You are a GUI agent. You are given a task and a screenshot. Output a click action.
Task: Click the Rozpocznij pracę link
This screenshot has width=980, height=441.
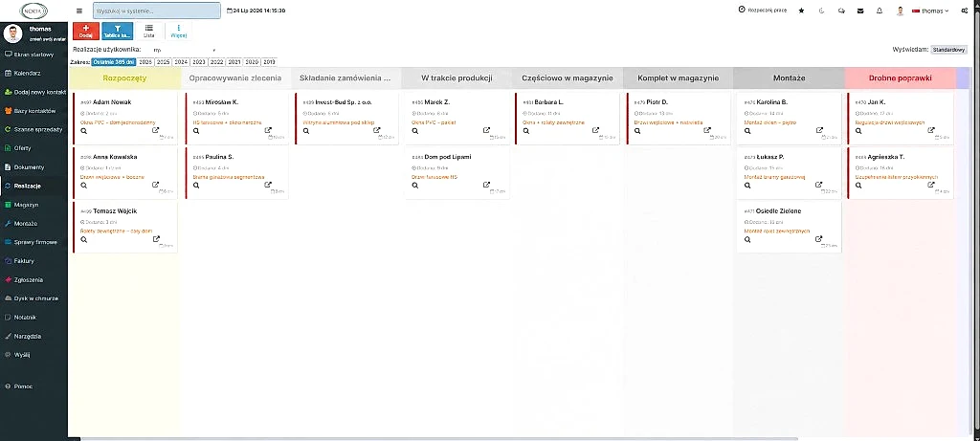(763, 10)
